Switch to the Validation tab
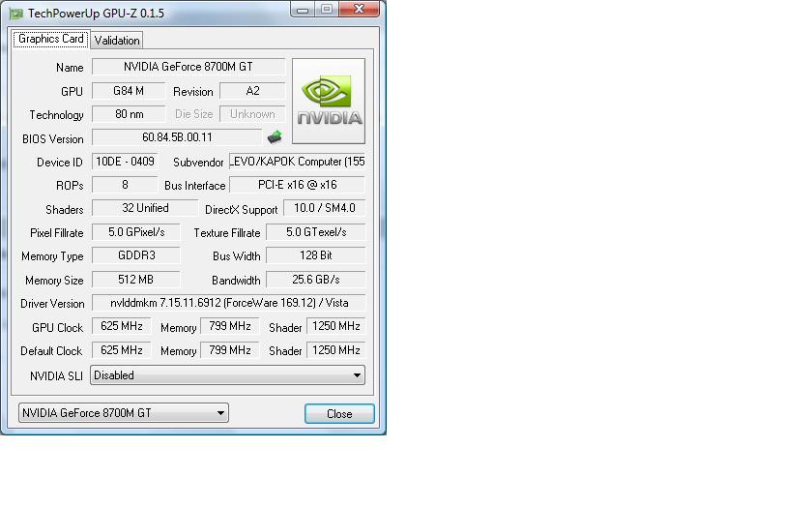The image size is (812, 508). tap(117, 41)
